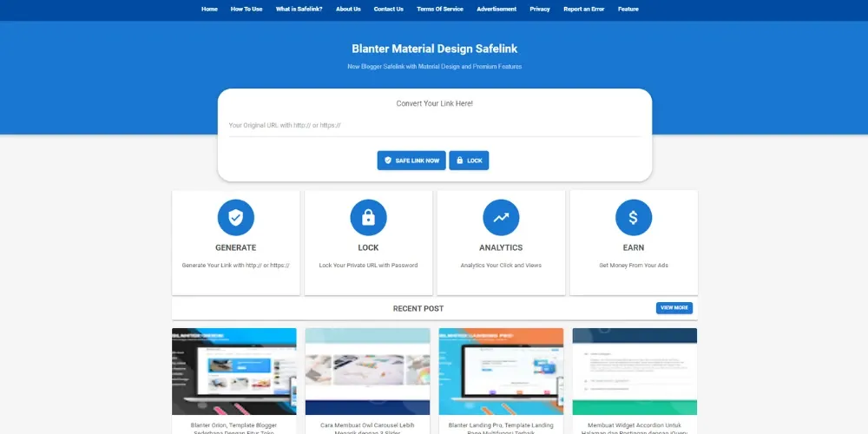Open Advertisement nav link
This screenshot has width=868, height=434.
(x=496, y=9)
